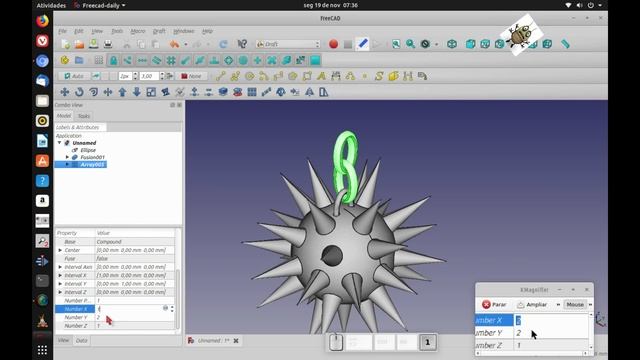Open the undo history dropdown arrow
Image resolution: width=640 pixels, height=360 pixels.
click(186, 44)
